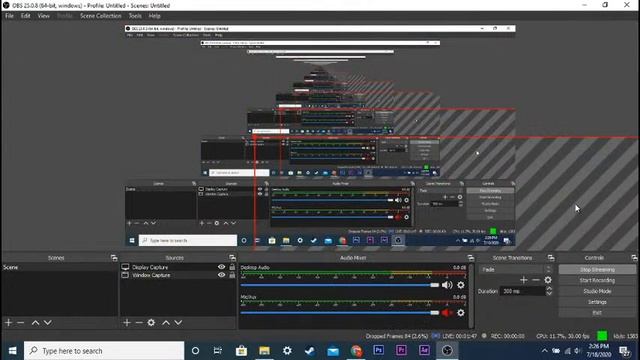Screen dimensions: 640x360
Task: Toggle visibility eye for Window Capture
Action: [221, 275]
